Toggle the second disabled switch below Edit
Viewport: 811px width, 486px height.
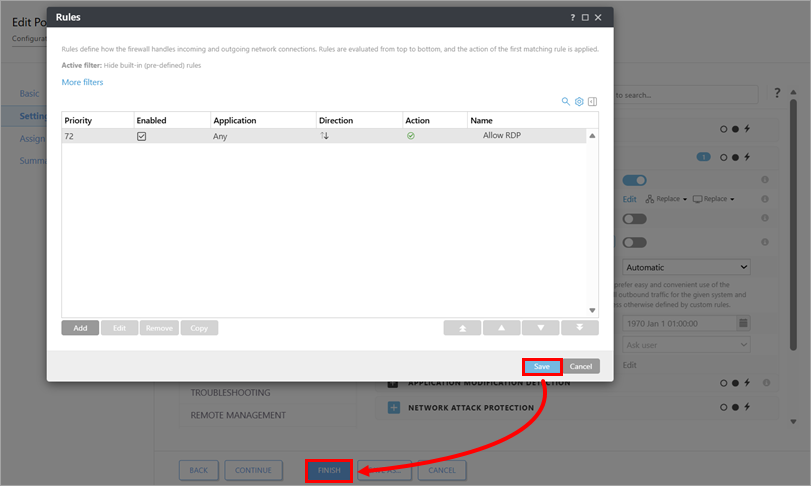pos(634,242)
